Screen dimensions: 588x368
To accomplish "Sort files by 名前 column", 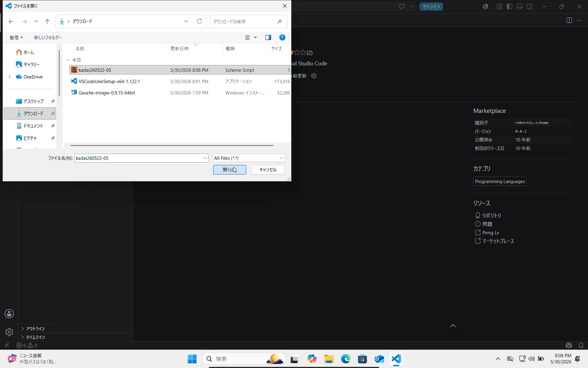I will click(x=80, y=48).
